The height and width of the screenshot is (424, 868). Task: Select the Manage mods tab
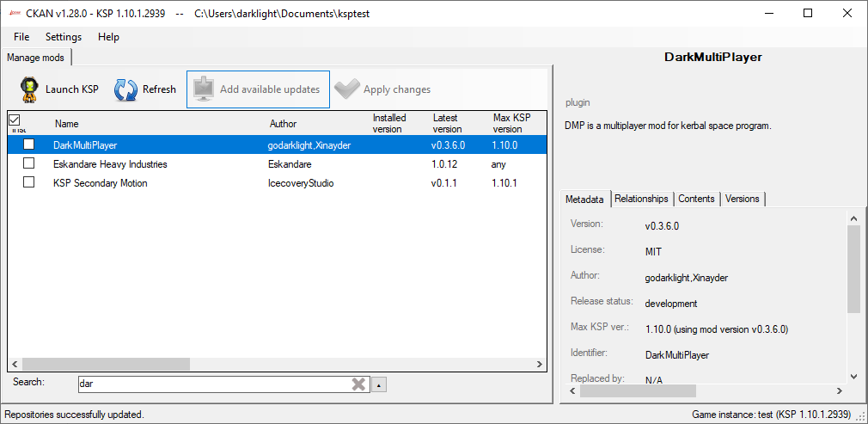click(x=36, y=58)
